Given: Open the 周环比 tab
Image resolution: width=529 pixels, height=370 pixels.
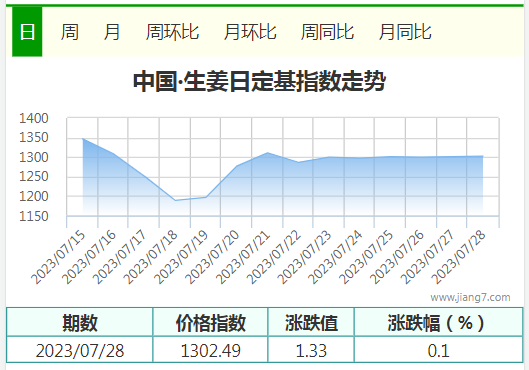Looking at the screenshot, I should [172, 32].
